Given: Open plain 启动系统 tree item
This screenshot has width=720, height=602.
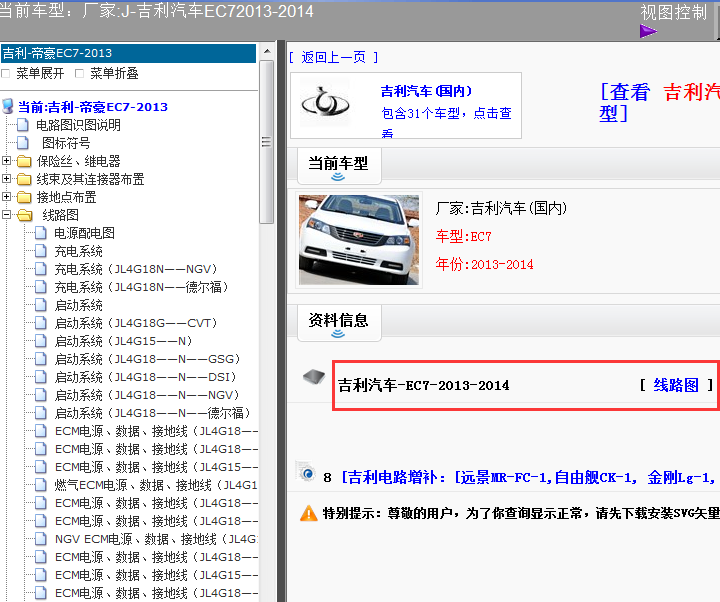Looking at the screenshot, I should pos(79,305).
